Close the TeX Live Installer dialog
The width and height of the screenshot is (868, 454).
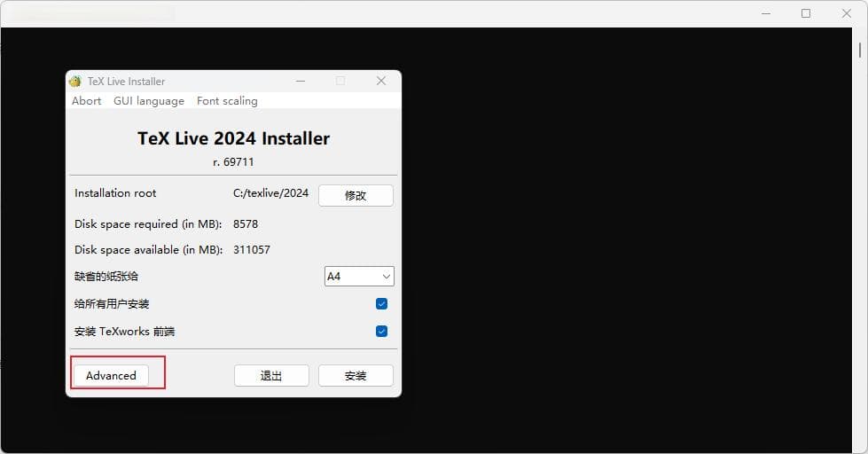381,81
